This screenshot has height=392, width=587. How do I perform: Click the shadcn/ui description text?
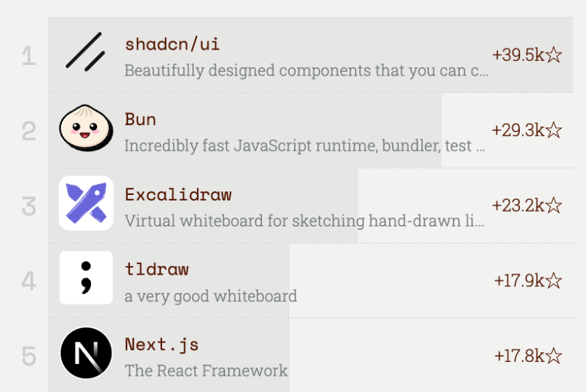click(x=306, y=71)
